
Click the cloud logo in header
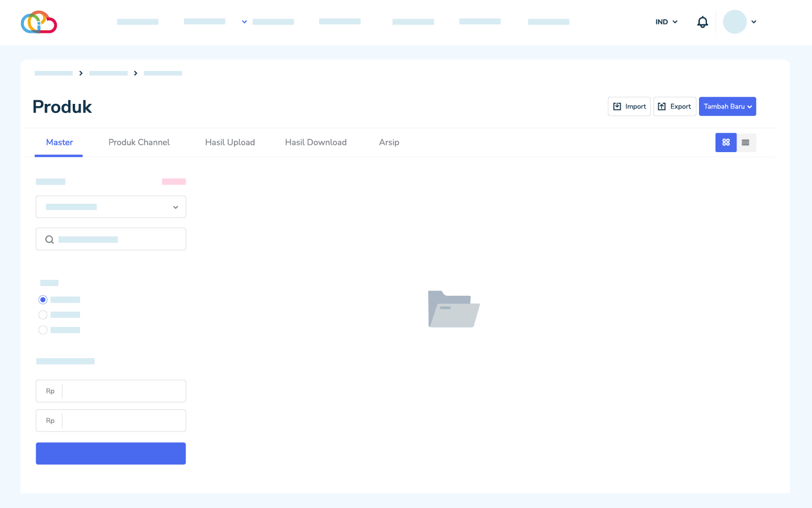(x=39, y=22)
